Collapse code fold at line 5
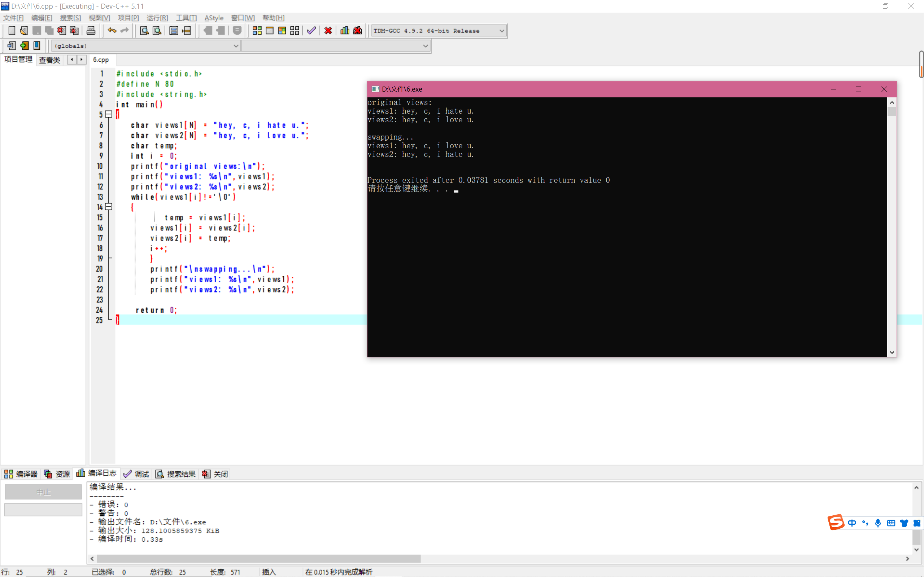 (x=109, y=114)
